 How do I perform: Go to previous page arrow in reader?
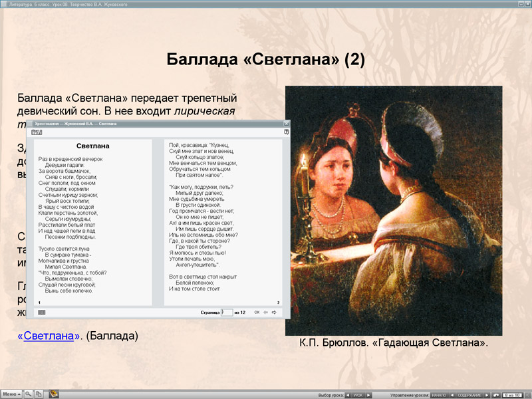pos(265,312)
